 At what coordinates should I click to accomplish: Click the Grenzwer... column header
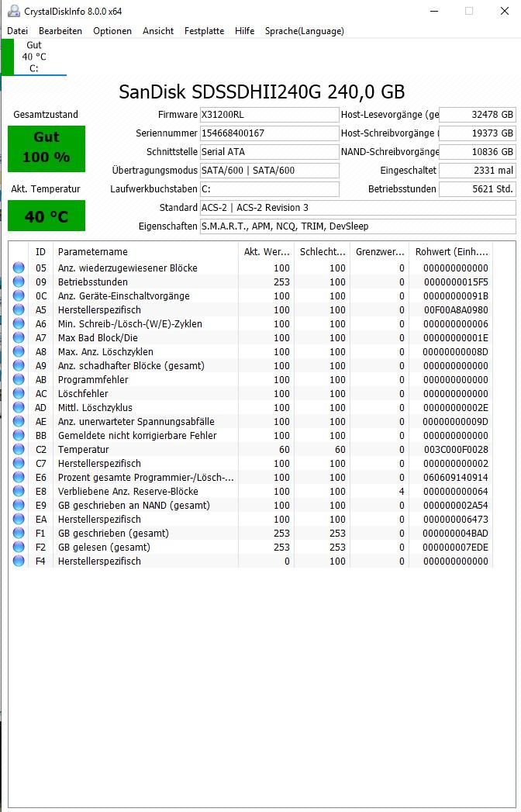(x=380, y=252)
